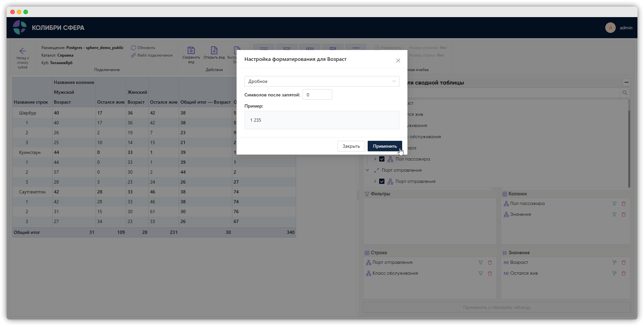This screenshot has height=326, width=644.
Task: Remove Значения item from Колонки zone
Action: click(x=624, y=214)
